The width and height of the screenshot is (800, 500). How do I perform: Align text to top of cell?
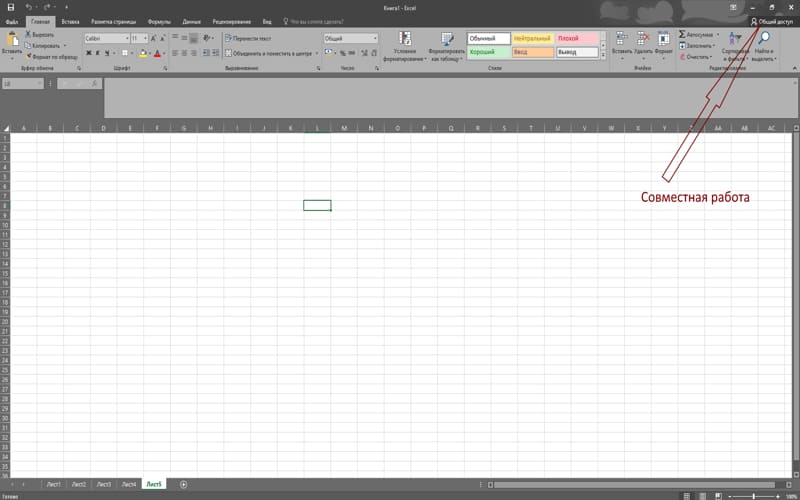pyautogui.click(x=175, y=38)
